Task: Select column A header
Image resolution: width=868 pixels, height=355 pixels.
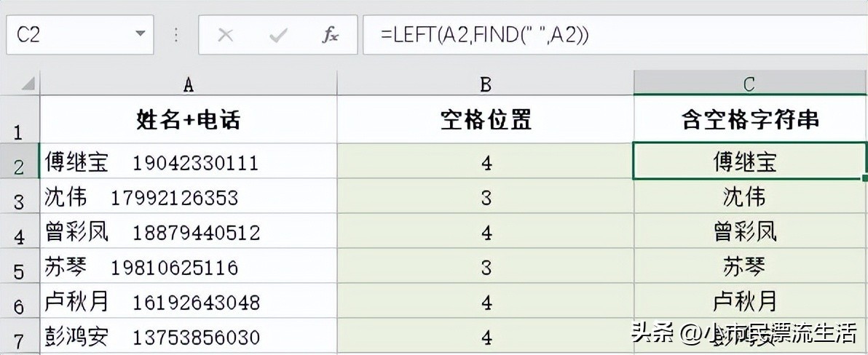Action: point(188,84)
